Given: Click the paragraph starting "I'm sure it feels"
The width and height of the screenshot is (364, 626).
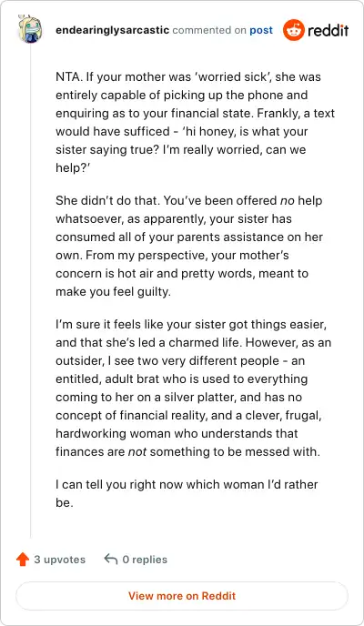Looking at the screenshot, I should pyautogui.click(x=194, y=388).
